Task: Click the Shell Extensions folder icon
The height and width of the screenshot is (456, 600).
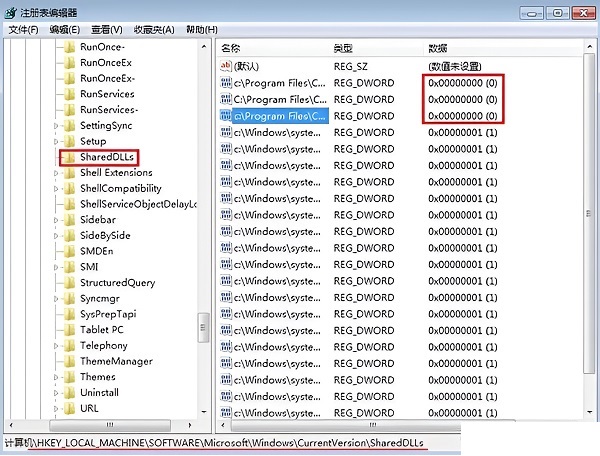Action: click(70, 173)
